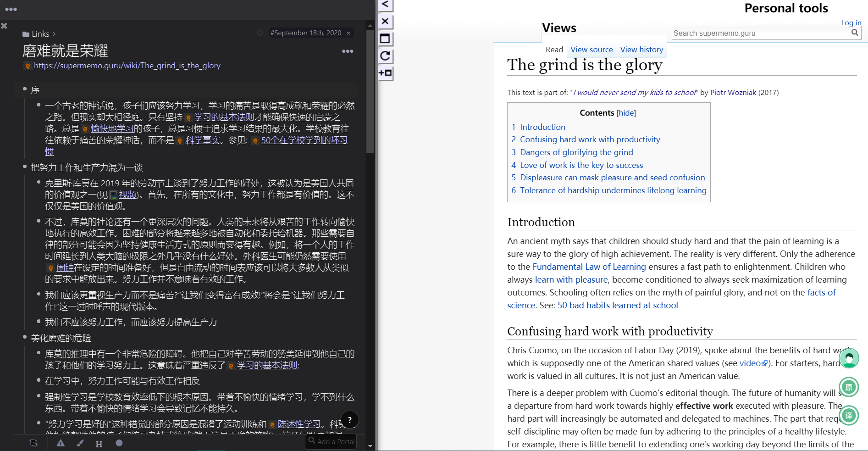Click the Add a Portal search button
The height and width of the screenshot is (451, 868).
[331, 441]
